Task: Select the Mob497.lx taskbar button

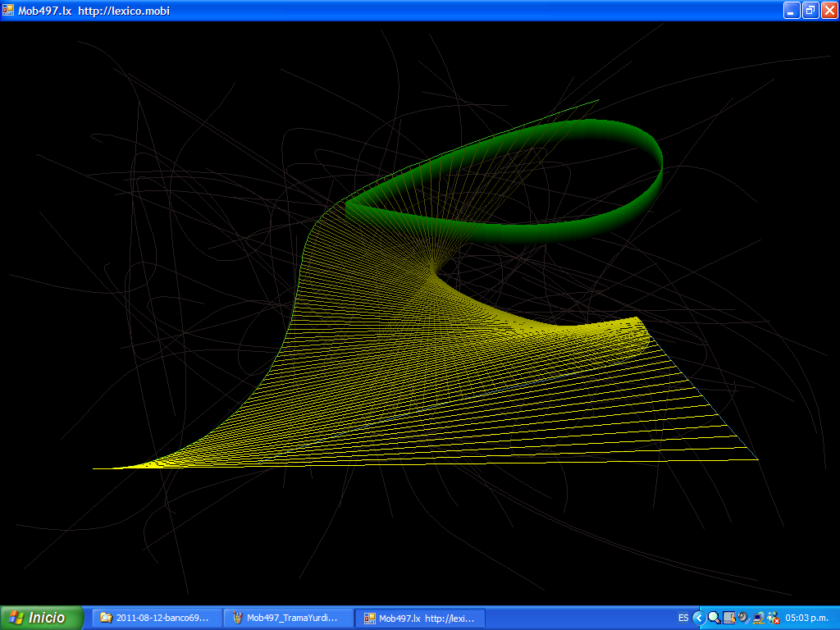Action: [x=420, y=618]
